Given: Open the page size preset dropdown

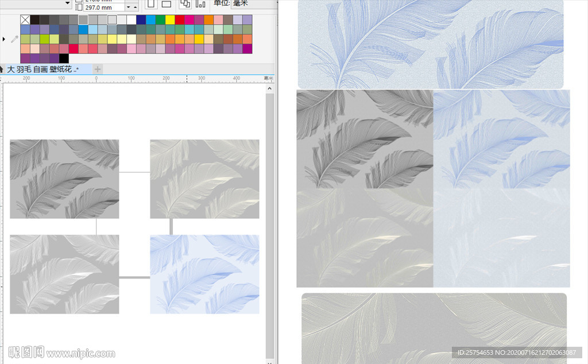Looking at the screenshot, I should 68,3.
